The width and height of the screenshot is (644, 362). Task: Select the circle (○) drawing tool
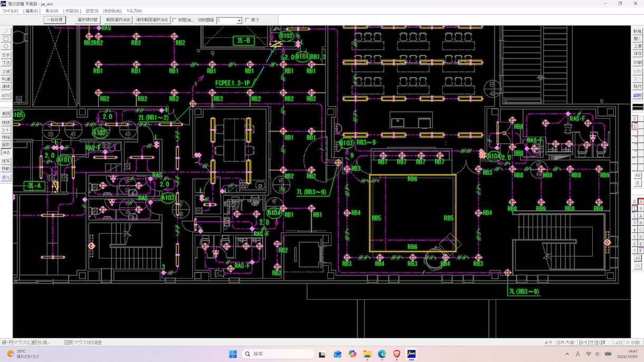coord(6,47)
